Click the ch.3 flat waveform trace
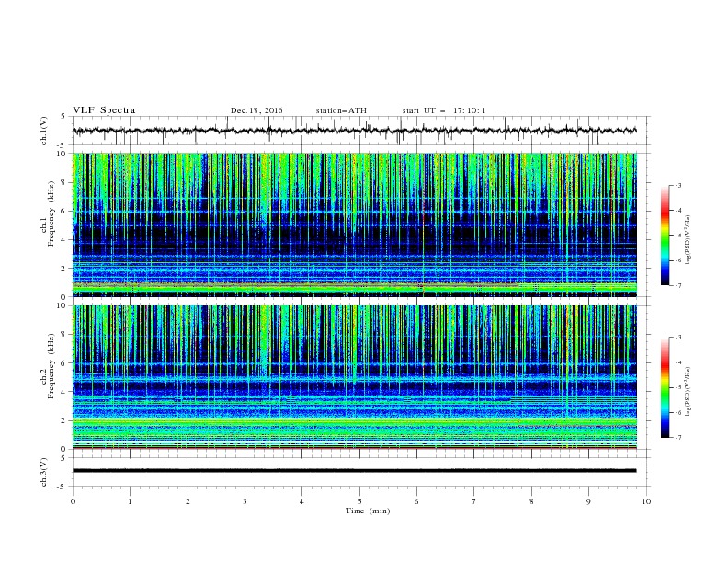The image size is (728, 563). coord(354,471)
